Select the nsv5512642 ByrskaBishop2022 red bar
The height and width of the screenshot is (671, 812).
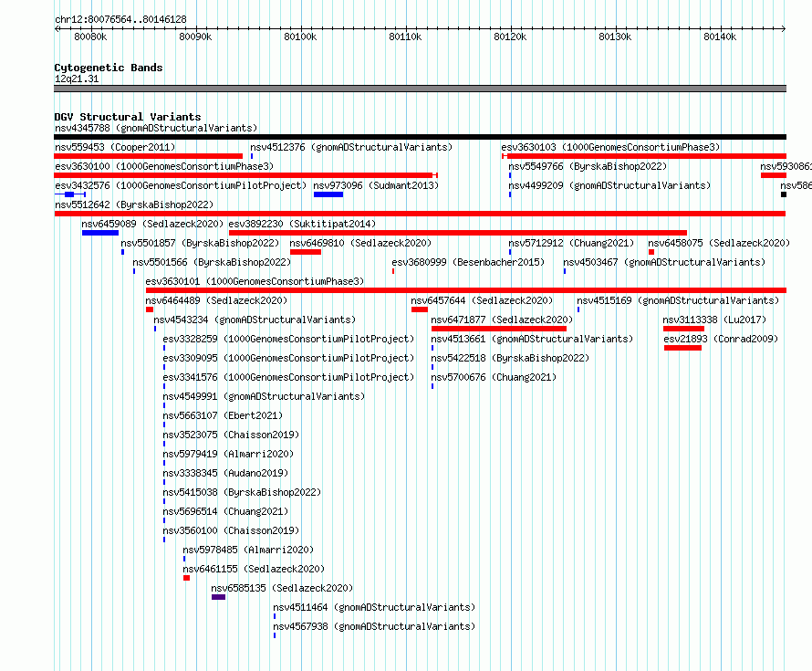coord(420,214)
